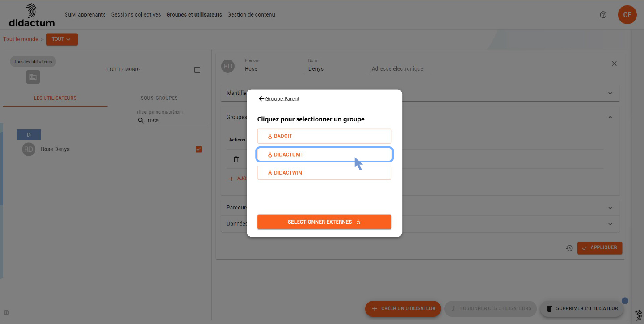Viewport: 644px width, 324px height.
Task: Click the history icon beside Appliquer
Action: point(569,248)
